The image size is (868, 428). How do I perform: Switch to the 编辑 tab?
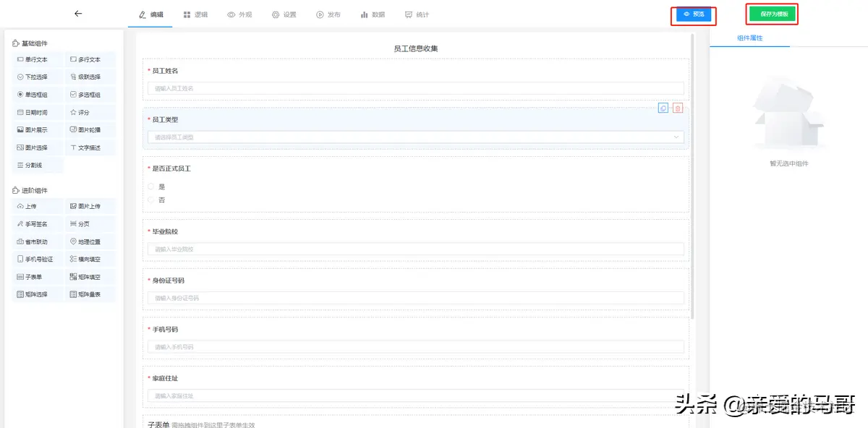pos(150,14)
